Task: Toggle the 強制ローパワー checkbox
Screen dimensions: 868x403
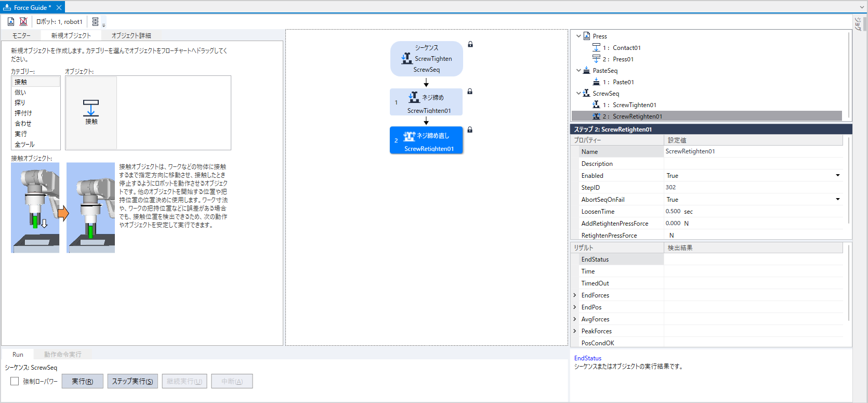Action: [15, 381]
